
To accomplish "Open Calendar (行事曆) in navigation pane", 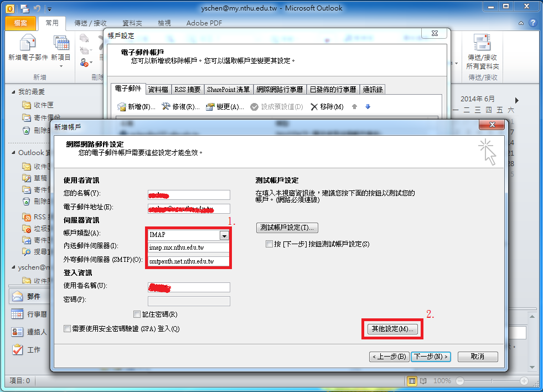I will click(x=18, y=314).
